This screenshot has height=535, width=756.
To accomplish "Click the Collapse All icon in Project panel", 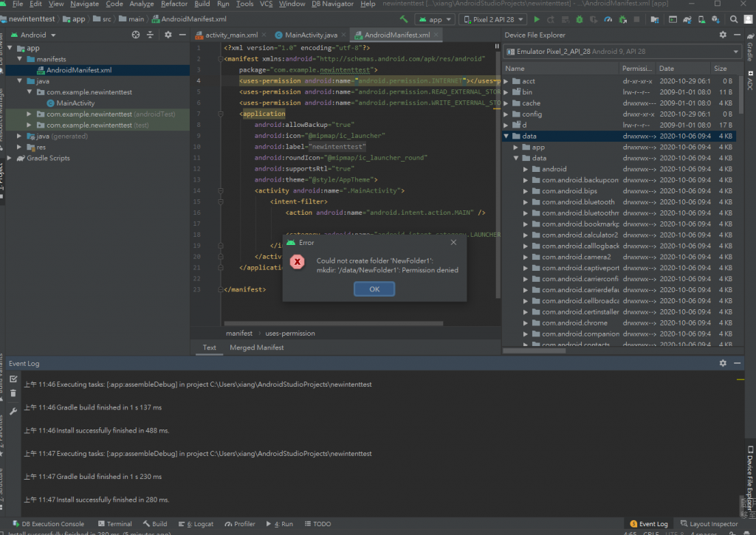I will pyautogui.click(x=151, y=35).
